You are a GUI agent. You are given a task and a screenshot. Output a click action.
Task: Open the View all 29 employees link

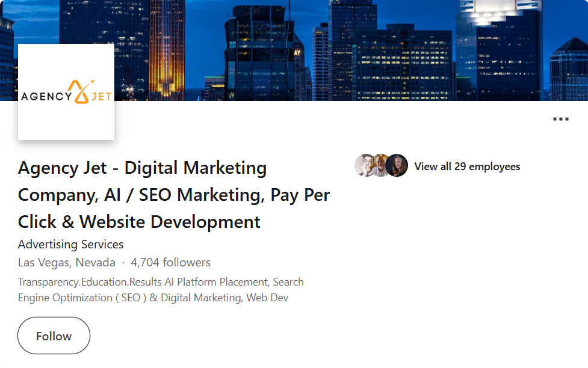[467, 167]
